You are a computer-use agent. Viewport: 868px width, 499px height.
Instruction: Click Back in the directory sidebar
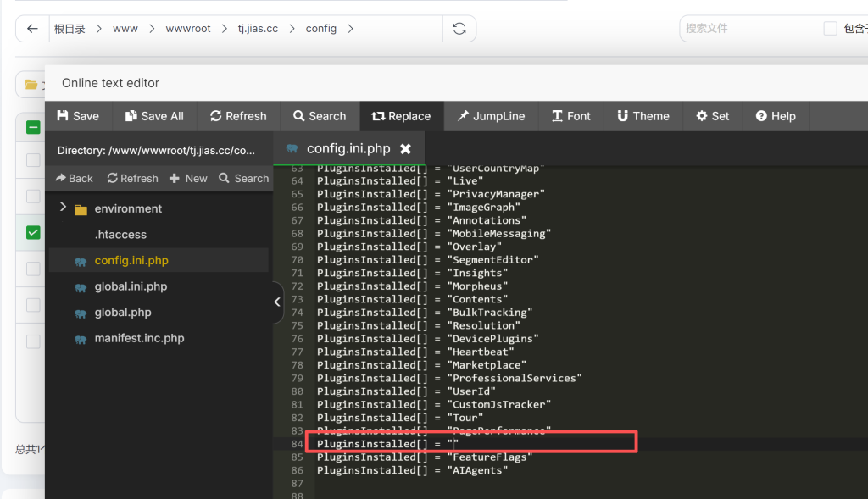tap(75, 178)
